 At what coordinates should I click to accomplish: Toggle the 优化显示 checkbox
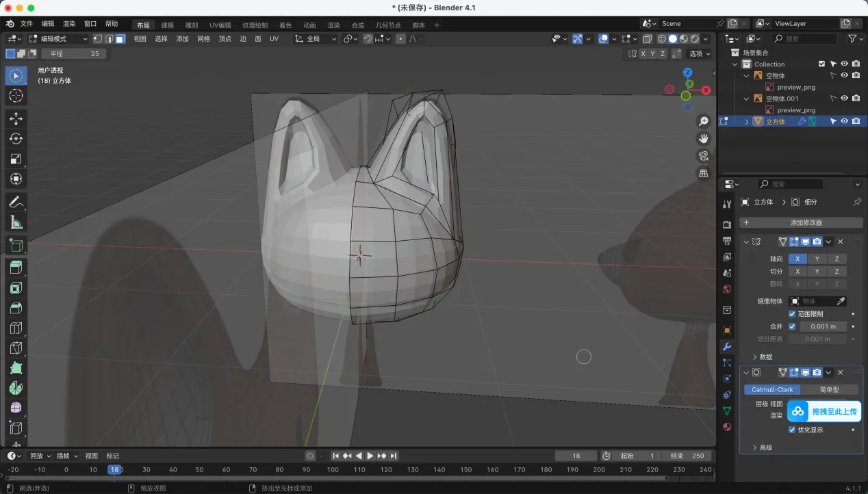tap(792, 430)
